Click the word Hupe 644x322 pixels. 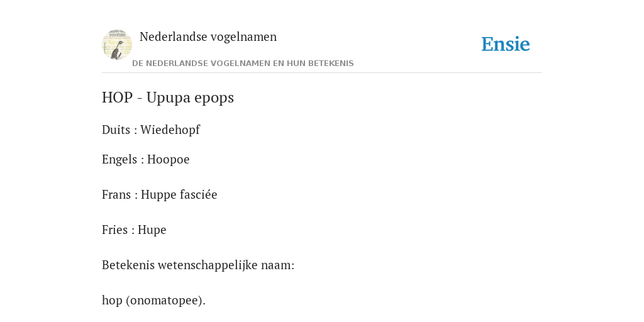(x=152, y=230)
